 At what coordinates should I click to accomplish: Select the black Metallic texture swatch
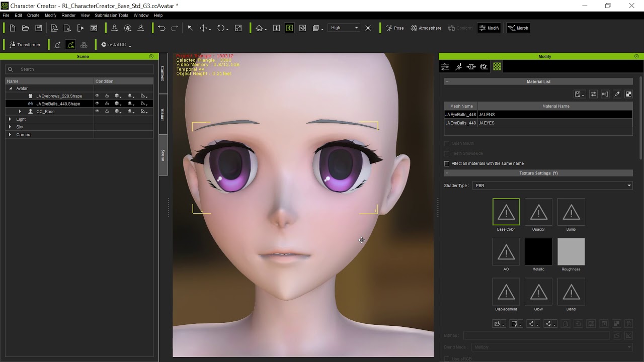[x=538, y=252]
